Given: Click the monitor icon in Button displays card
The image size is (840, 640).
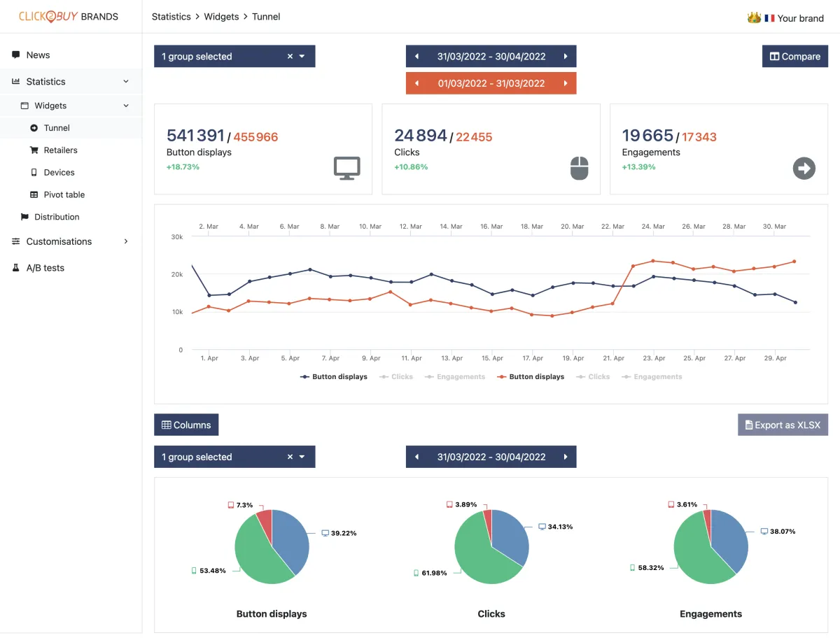Looking at the screenshot, I should tap(346, 168).
